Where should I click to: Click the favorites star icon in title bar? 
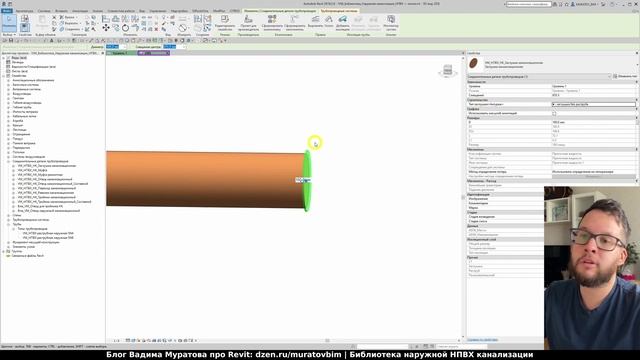coord(567,4)
